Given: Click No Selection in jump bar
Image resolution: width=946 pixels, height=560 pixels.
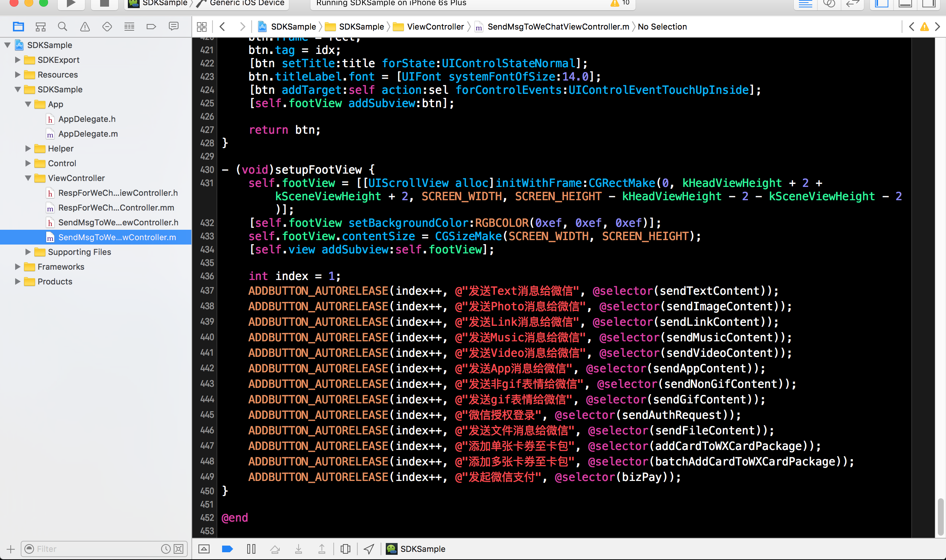Looking at the screenshot, I should (x=662, y=27).
